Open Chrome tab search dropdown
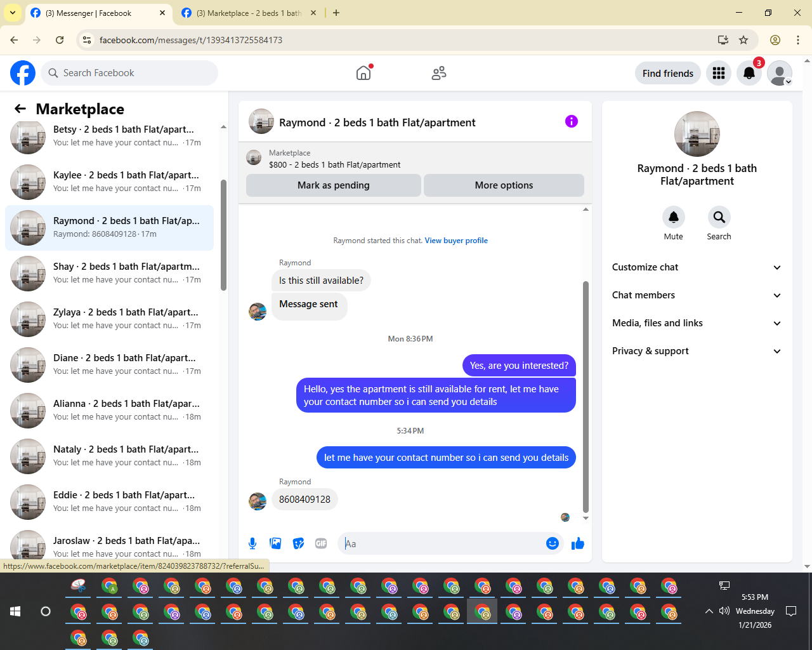812x650 pixels. [13, 13]
